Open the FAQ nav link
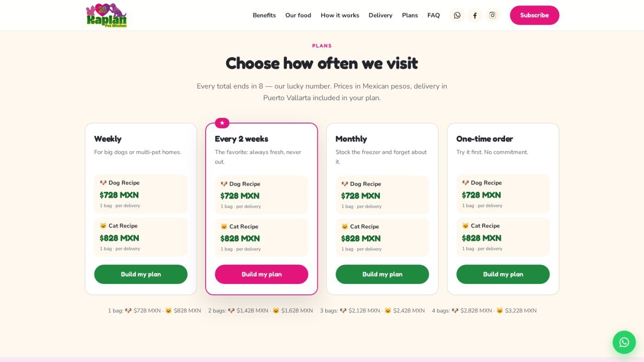Viewport: 644px width, 362px height. [433, 15]
